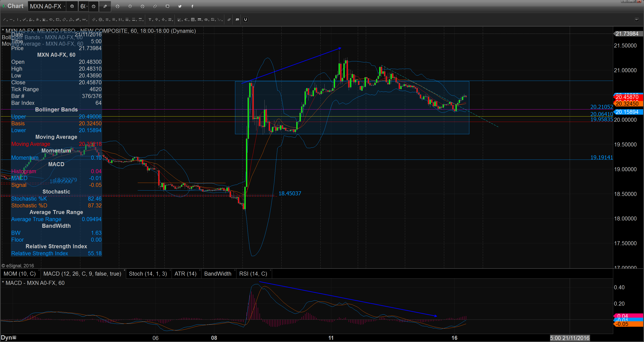Click the Twitter share icon
This screenshot has height=342, width=644.
(180, 6)
